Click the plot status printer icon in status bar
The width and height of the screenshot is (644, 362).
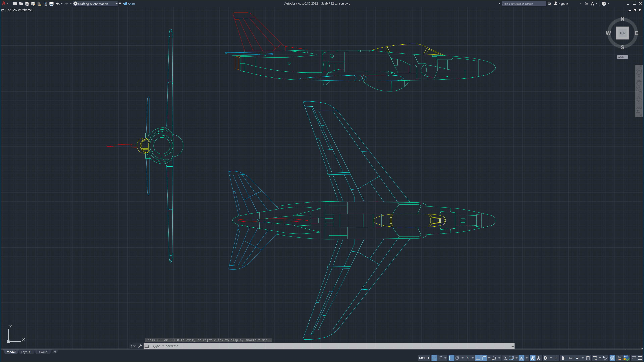pyautogui.click(x=620, y=358)
